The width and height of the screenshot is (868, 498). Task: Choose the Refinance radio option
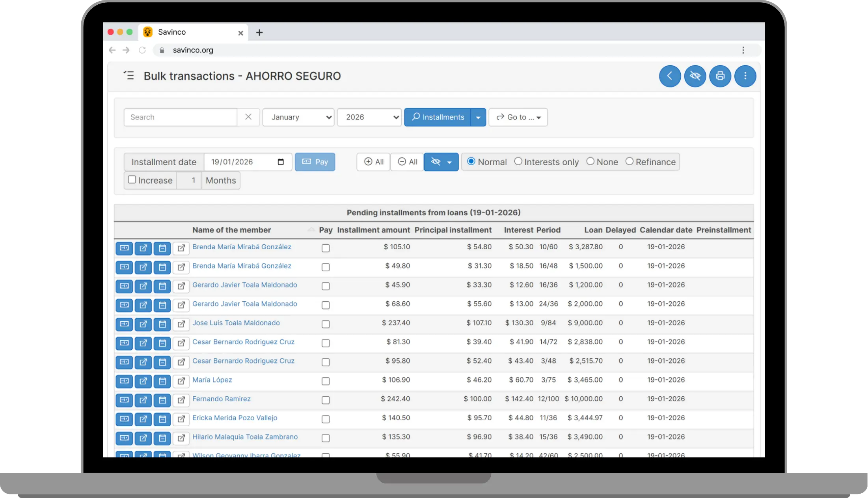point(629,162)
